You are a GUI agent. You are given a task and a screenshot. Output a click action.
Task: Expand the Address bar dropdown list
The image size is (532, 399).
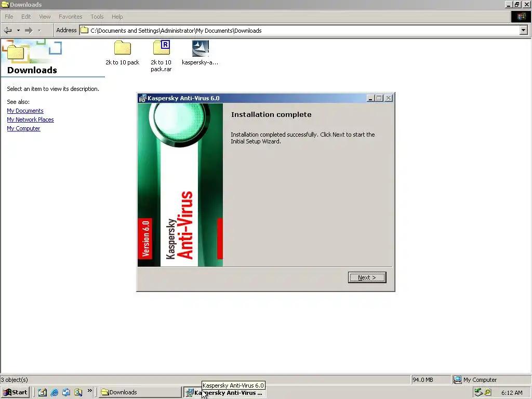coord(524,31)
